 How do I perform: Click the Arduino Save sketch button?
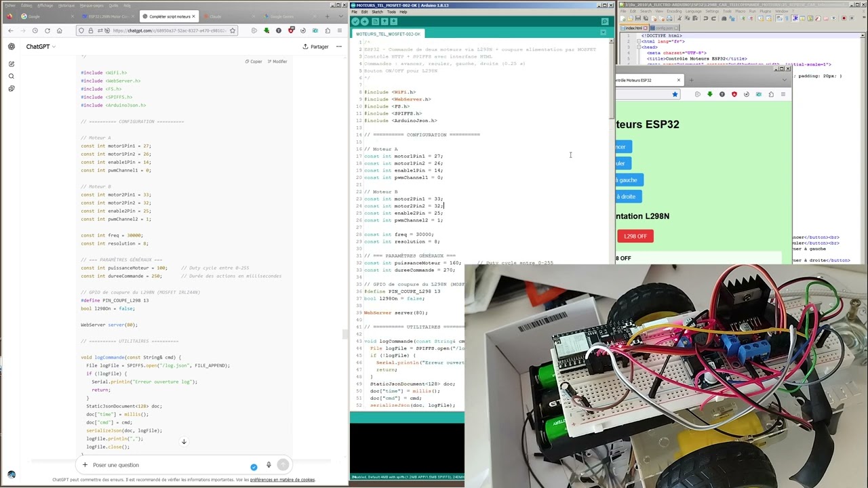click(394, 22)
